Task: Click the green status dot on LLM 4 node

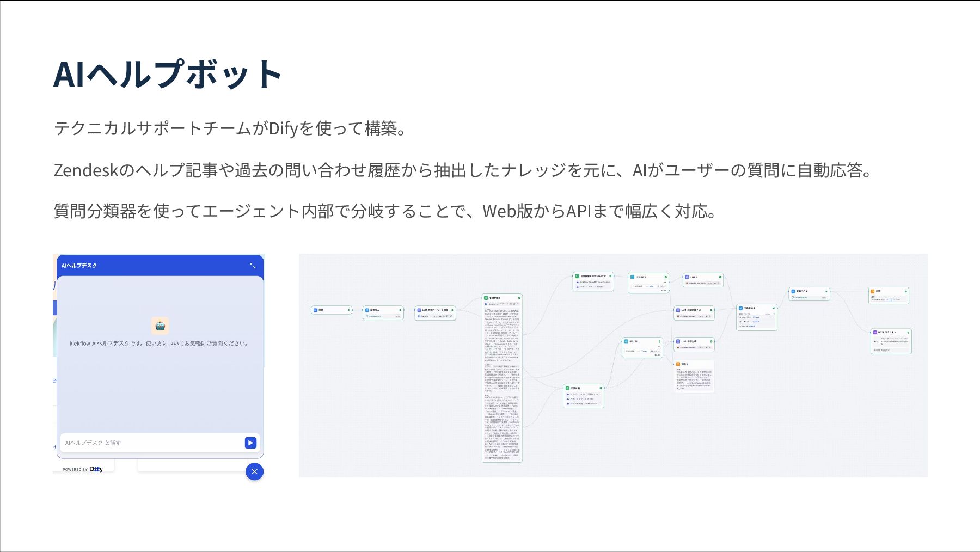Action: pyautogui.click(x=720, y=277)
